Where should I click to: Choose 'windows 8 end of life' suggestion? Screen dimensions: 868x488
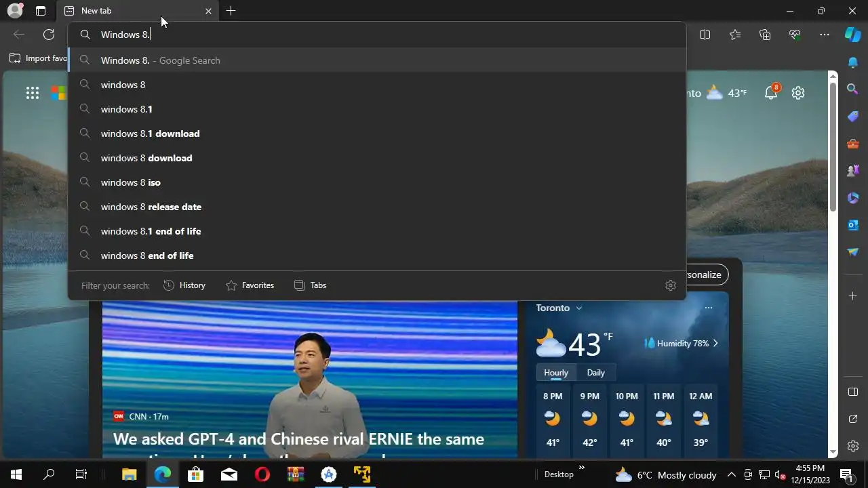tap(377, 256)
